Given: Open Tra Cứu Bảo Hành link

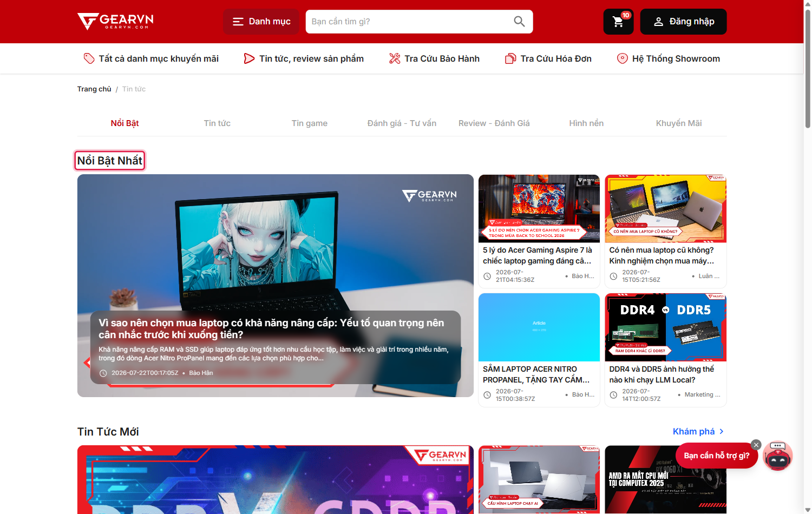Looking at the screenshot, I should pos(434,58).
